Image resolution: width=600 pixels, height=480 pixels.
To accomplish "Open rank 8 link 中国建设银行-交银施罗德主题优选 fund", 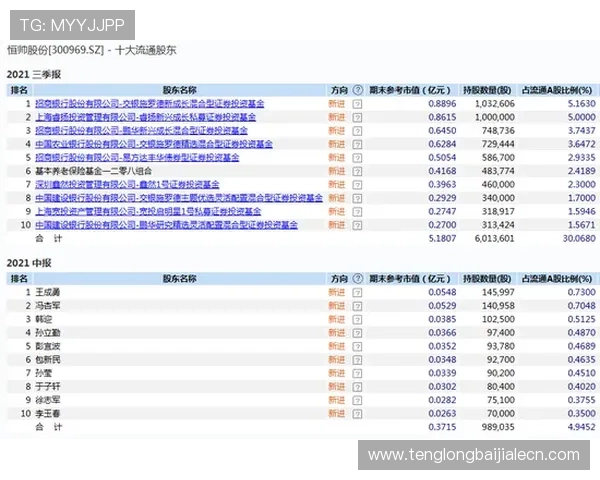I will 179,198.
